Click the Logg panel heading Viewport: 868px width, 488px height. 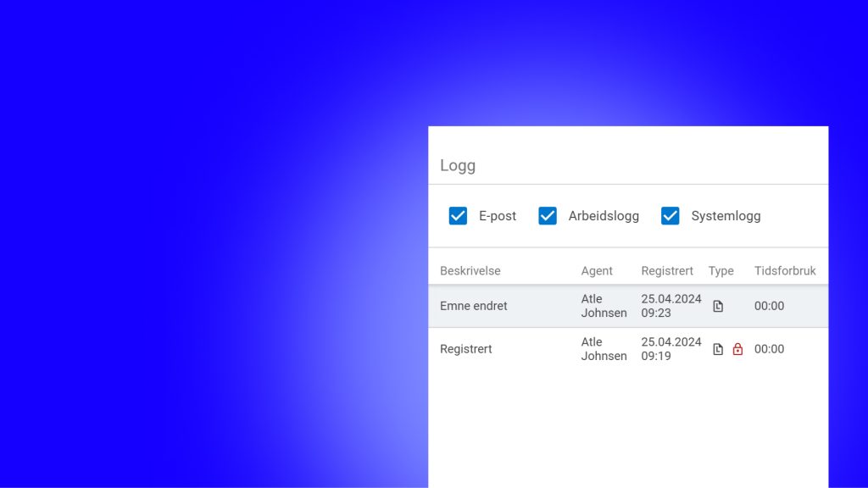coord(458,165)
